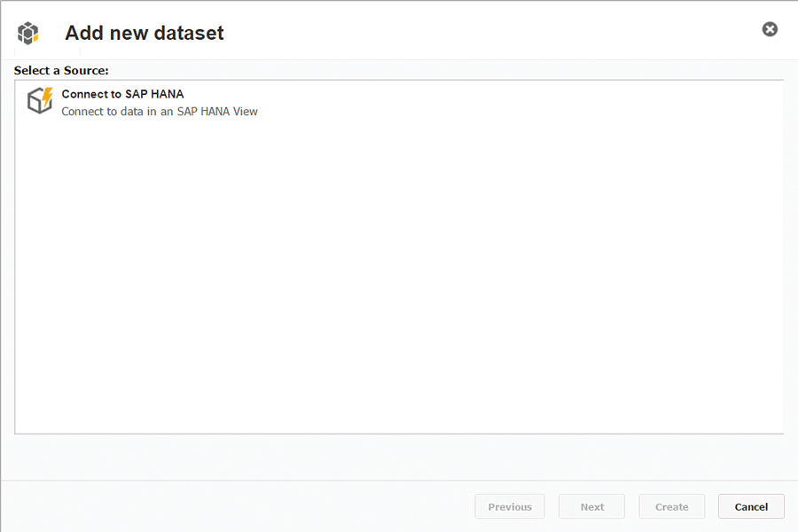798x532 pixels.
Task: Click the word 'dataset' in the dialog title
Action: pyautogui.click(x=188, y=34)
